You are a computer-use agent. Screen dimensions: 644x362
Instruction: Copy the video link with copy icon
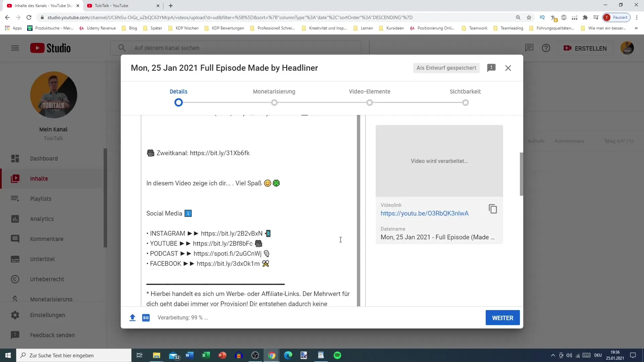(x=493, y=209)
